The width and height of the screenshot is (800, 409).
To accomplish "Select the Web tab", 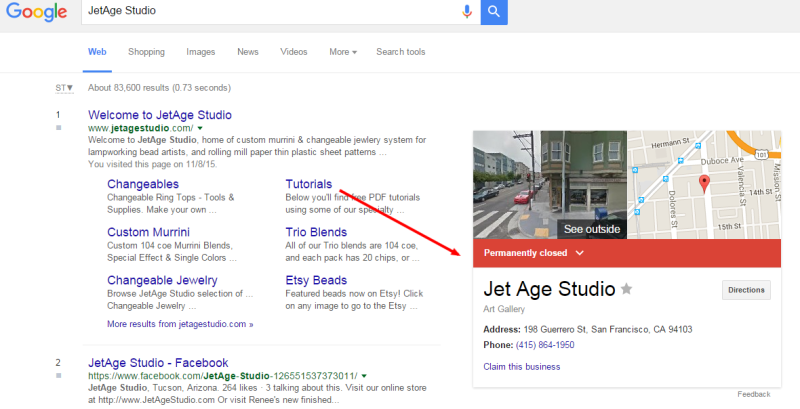I will click(x=97, y=52).
